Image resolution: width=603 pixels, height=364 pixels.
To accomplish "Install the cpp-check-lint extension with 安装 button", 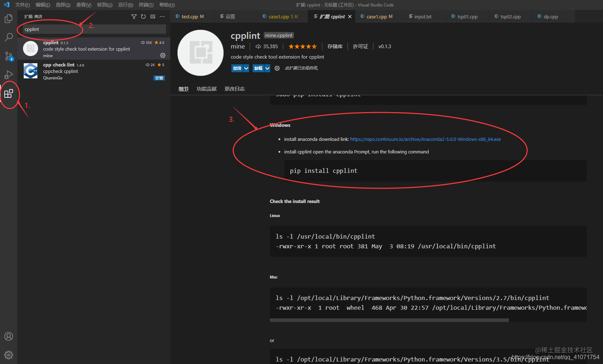I will [x=159, y=78].
